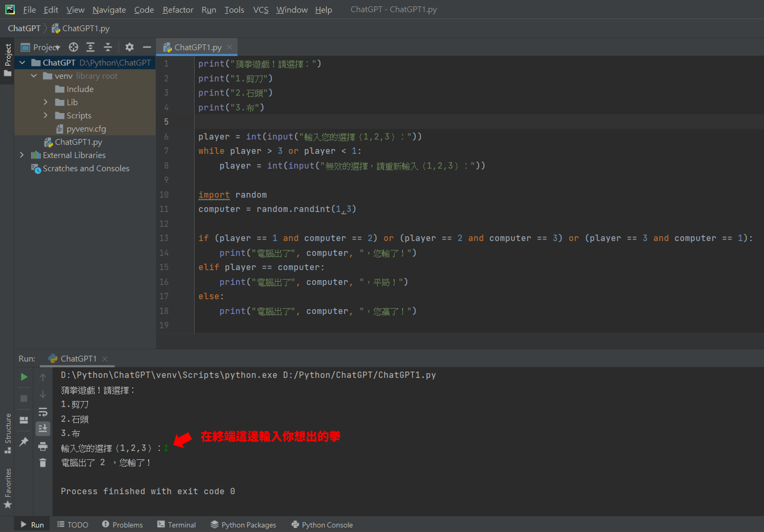This screenshot has height=532, width=764.
Task: Expand the External Libraries node
Action: pyautogui.click(x=22, y=155)
